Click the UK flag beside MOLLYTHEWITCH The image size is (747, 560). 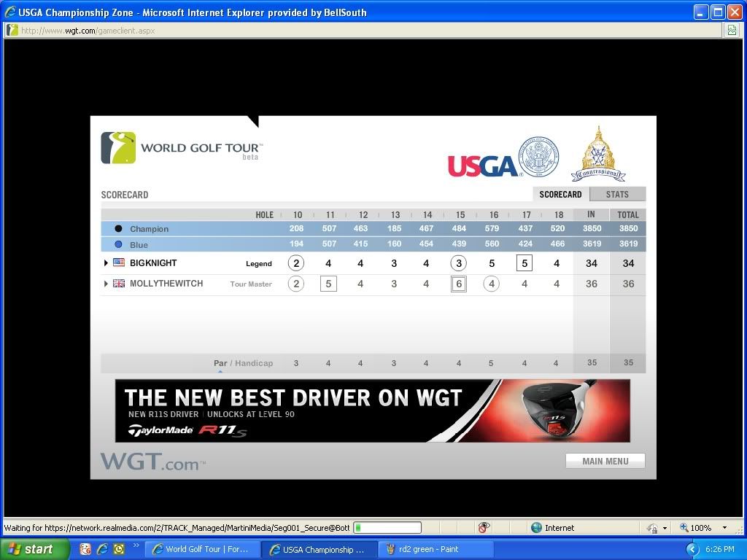pyautogui.click(x=119, y=284)
